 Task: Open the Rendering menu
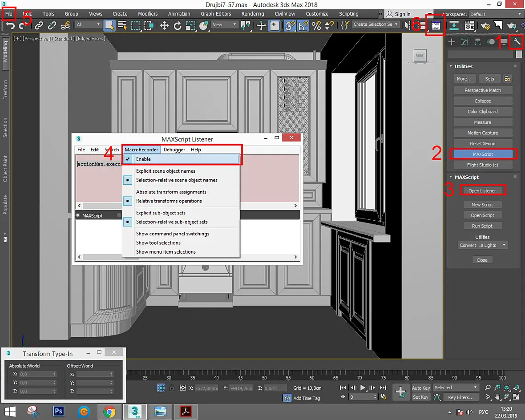click(x=253, y=14)
